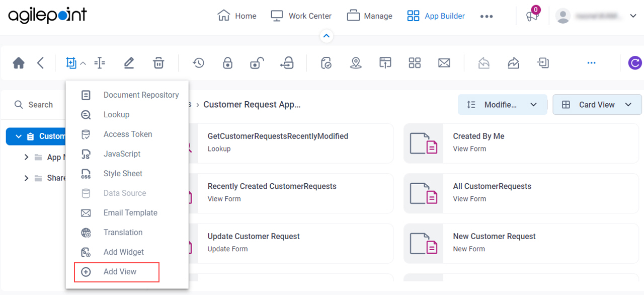Open the Update Customer Request card
This screenshot has width=644, height=295.
tap(291, 243)
